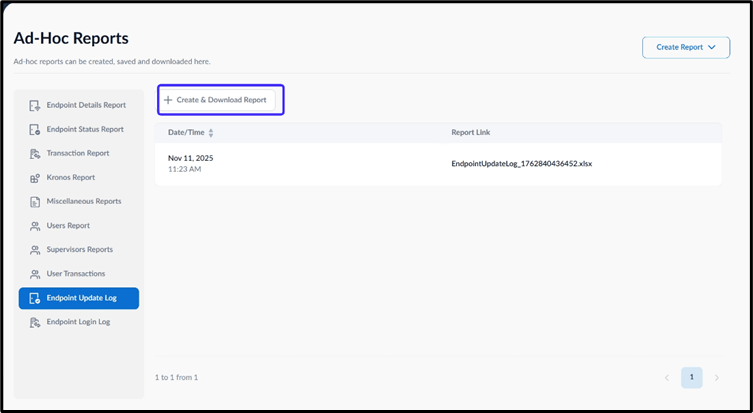Click the Endpoint Status Report icon
The image size is (753, 413).
point(35,129)
